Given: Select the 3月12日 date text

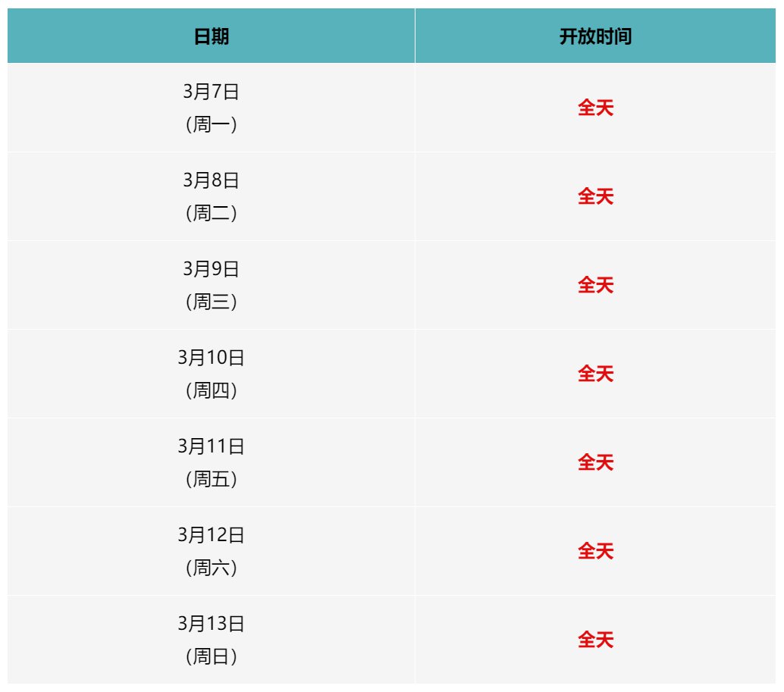Looking at the screenshot, I should [x=212, y=536].
